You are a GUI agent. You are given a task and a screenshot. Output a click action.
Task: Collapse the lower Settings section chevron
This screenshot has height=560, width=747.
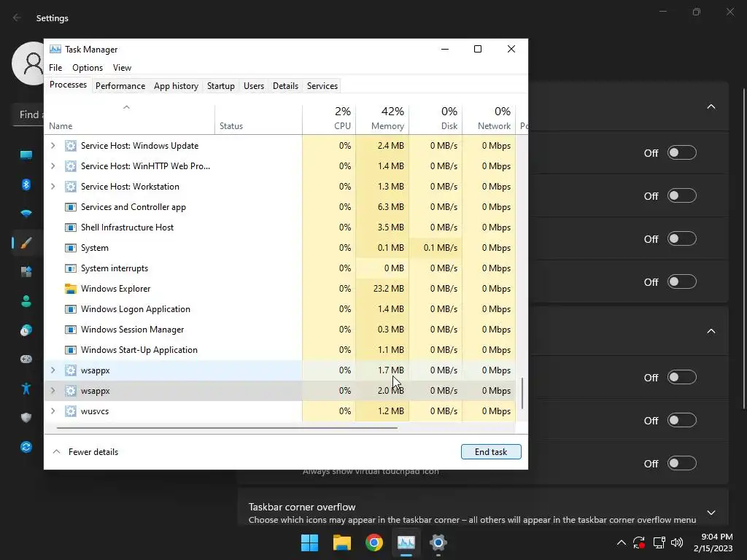(711, 331)
